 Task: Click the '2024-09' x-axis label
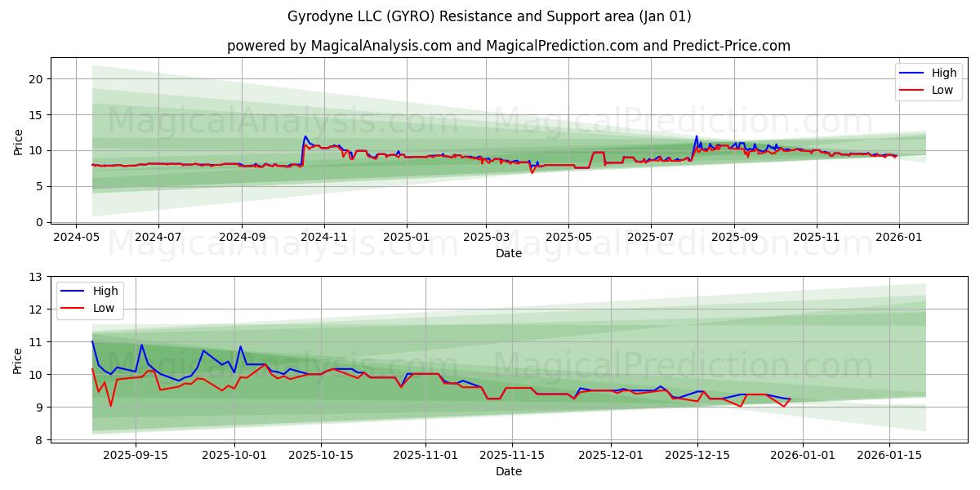click(x=241, y=237)
